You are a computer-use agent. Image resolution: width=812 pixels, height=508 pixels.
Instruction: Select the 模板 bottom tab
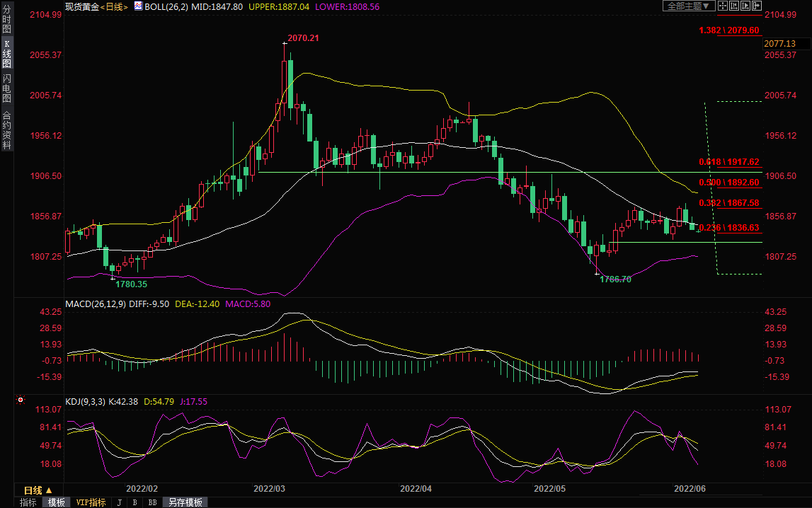57,502
